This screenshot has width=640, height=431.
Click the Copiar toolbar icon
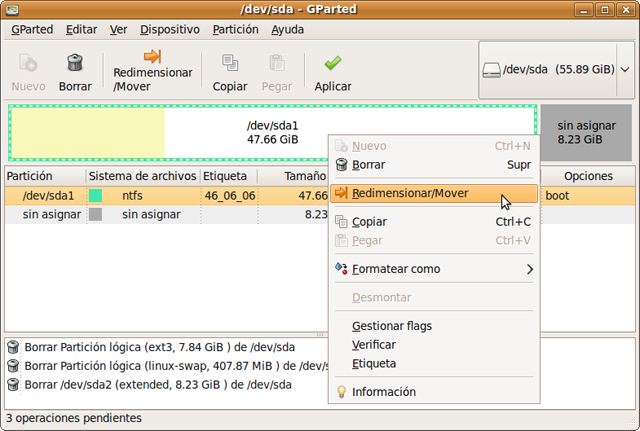[230, 64]
